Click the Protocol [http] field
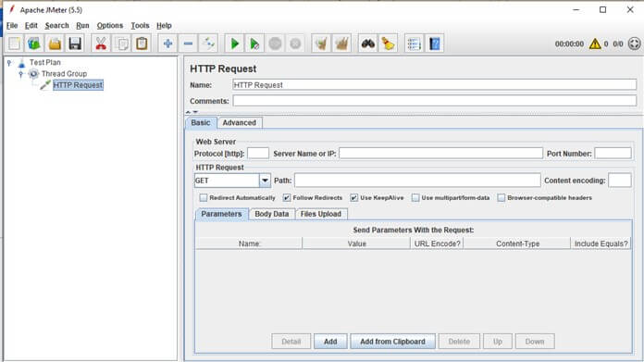This screenshot has height=362, width=644. 258,154
